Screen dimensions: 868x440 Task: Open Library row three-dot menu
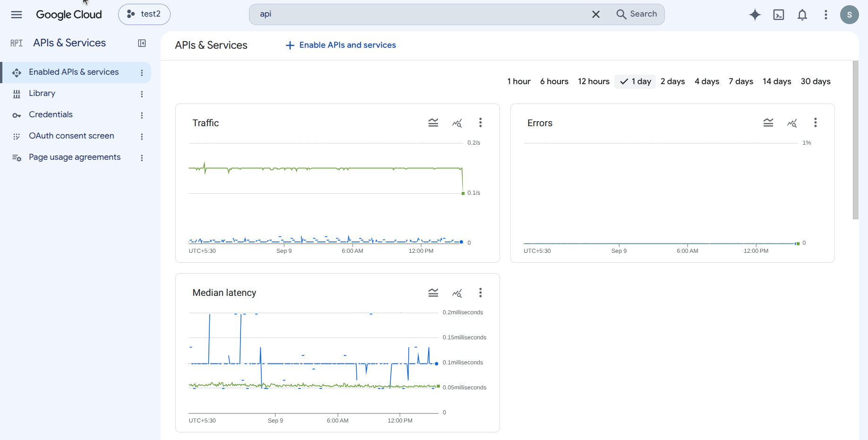click(142, 94)
